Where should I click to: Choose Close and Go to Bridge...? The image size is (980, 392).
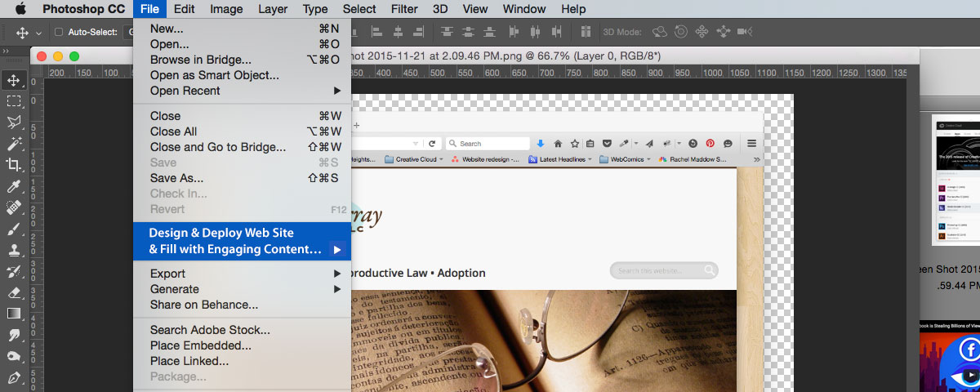click(x=242, y=147)
